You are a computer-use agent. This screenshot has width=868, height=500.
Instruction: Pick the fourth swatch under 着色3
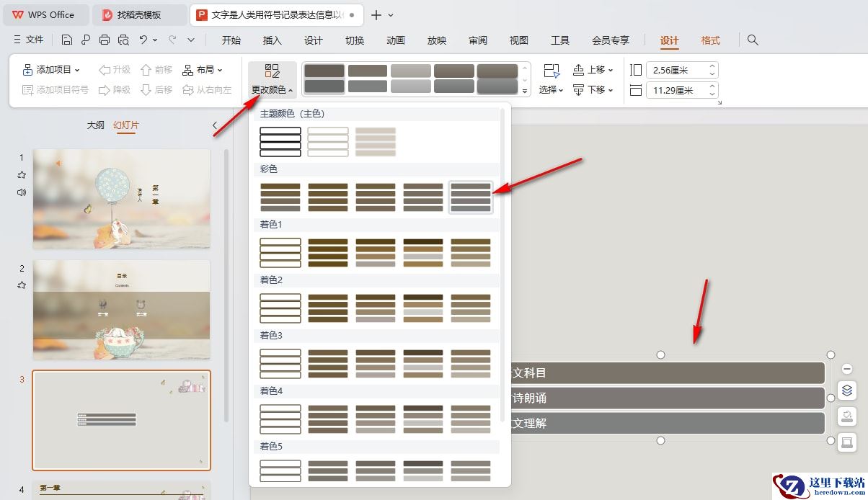coord(423,363)
